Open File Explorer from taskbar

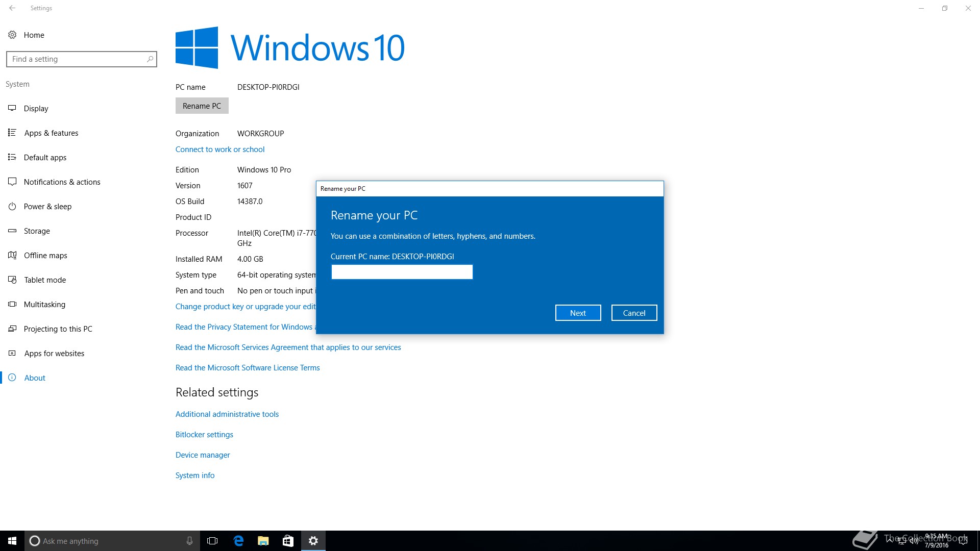(x=263, y=541)
